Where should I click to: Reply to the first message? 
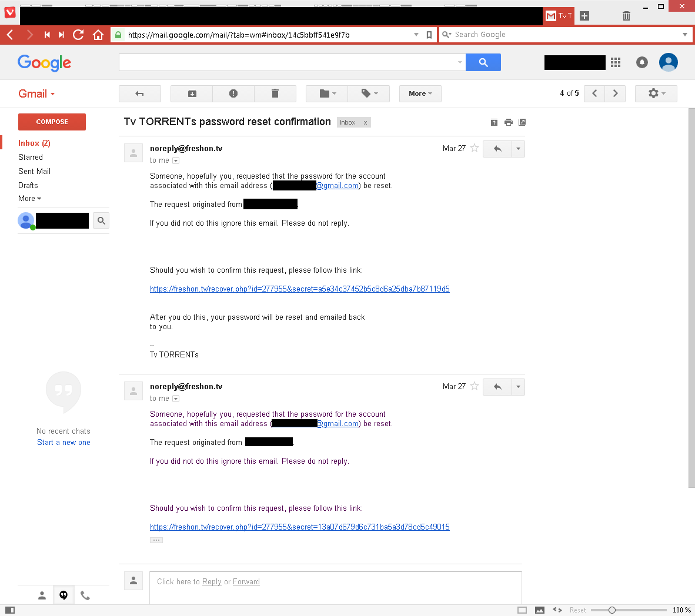click(497, 149)
